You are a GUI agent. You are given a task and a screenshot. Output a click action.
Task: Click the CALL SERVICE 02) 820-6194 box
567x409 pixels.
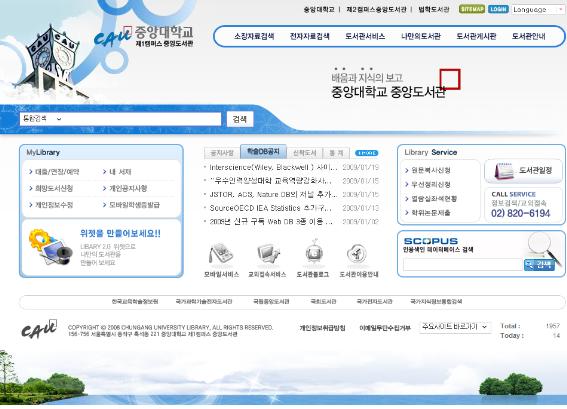(x=523, y=204)
